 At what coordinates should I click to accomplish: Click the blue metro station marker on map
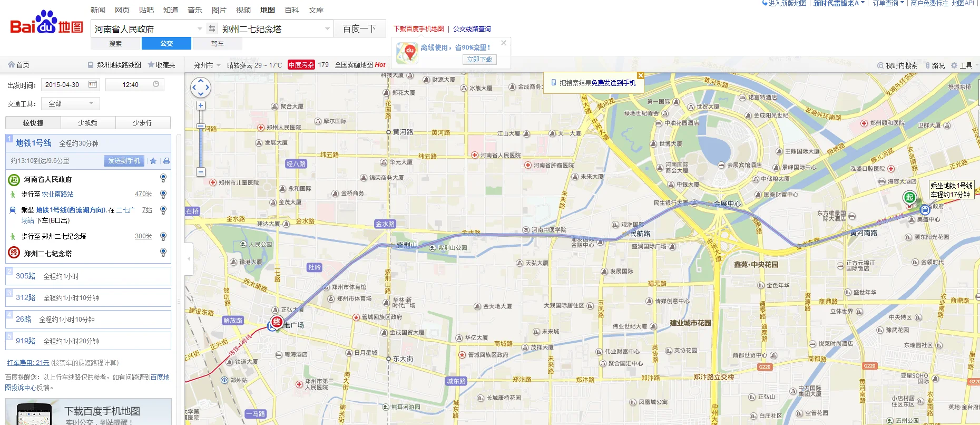[x=925, y=209]
